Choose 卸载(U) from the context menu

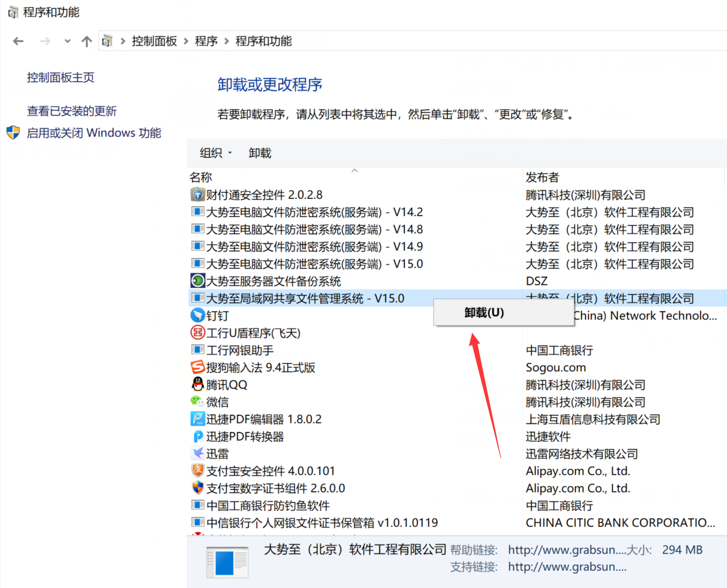503,313
